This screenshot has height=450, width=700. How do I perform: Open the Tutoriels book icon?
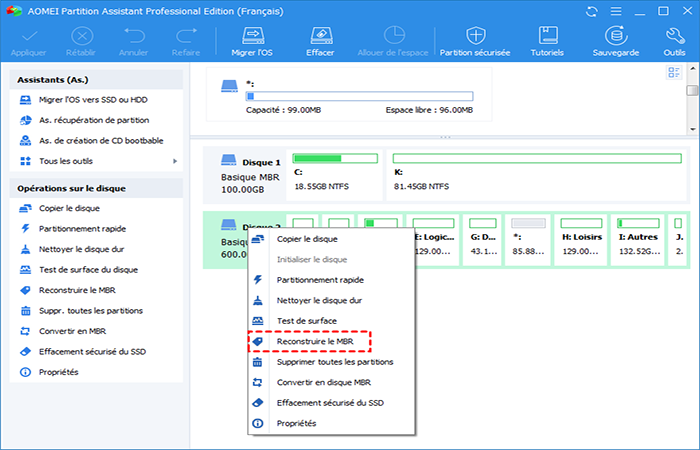[546, 38]
